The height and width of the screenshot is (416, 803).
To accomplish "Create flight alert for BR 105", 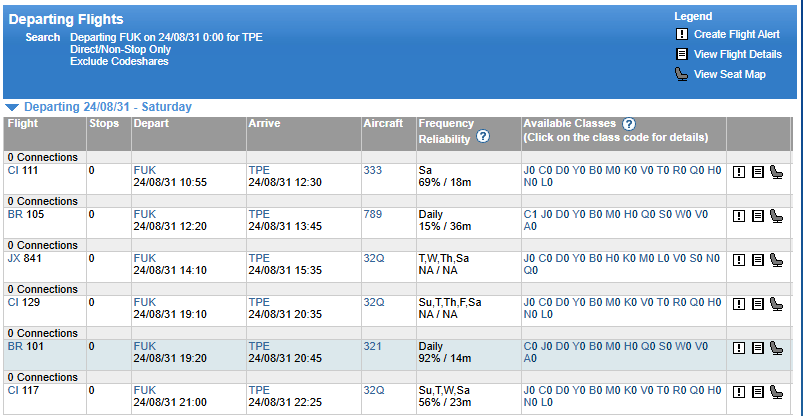I will [738, 216].
